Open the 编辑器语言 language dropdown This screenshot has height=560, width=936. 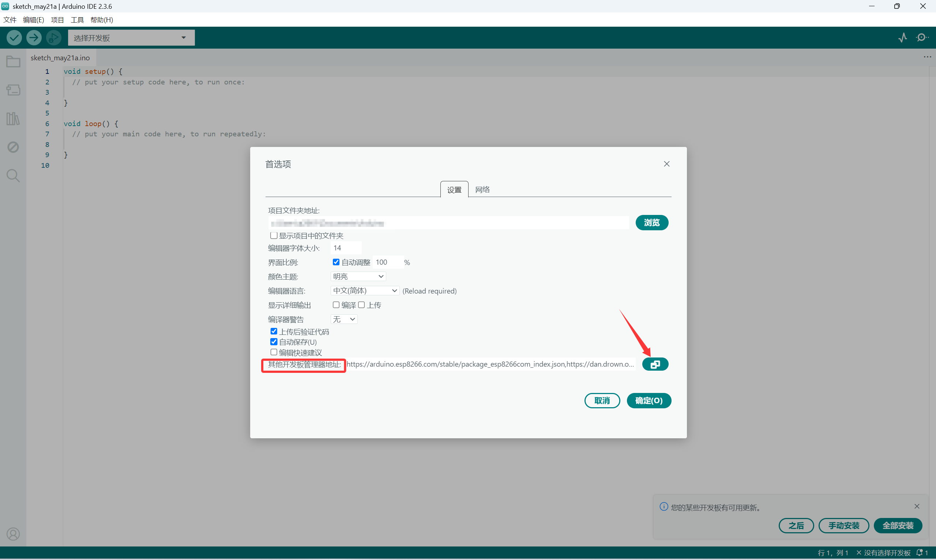click(x=365, y=291)
